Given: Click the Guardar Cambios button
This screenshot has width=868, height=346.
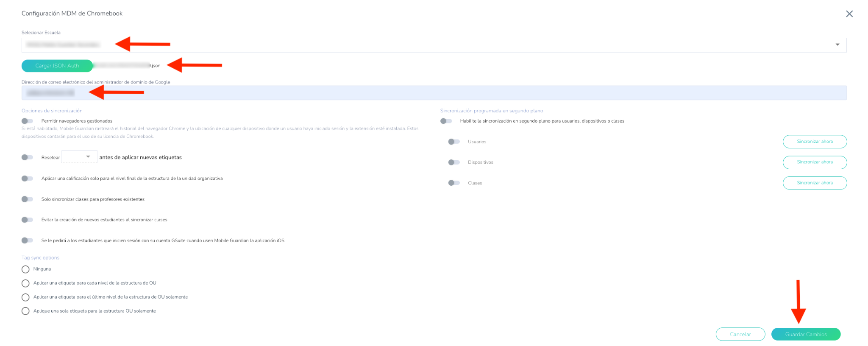Looking at the screenshot, I should click(x=805, y=334).
